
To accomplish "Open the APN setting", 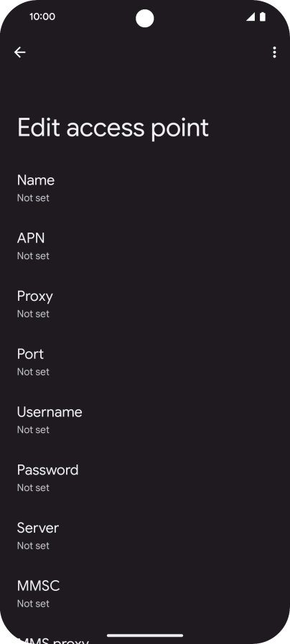I will coord(145,246).
